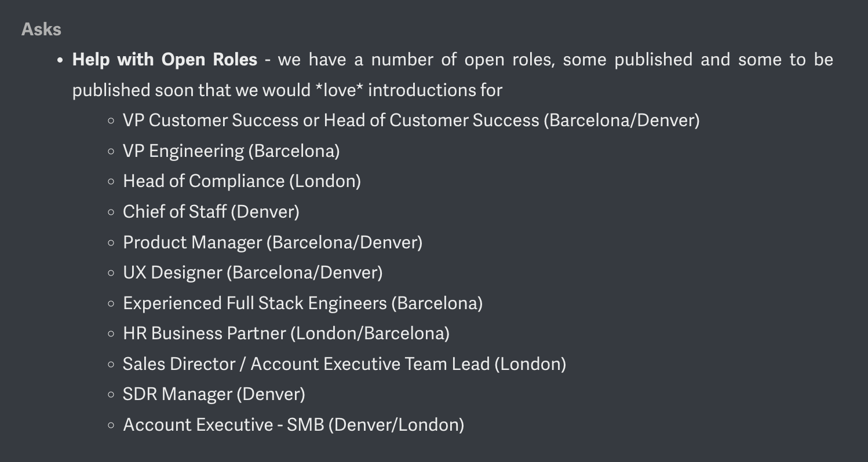Screen dimensions: 868x462
Task: Click the hollow bullet beside SDR Manager
Action: (x=111, y=395)
